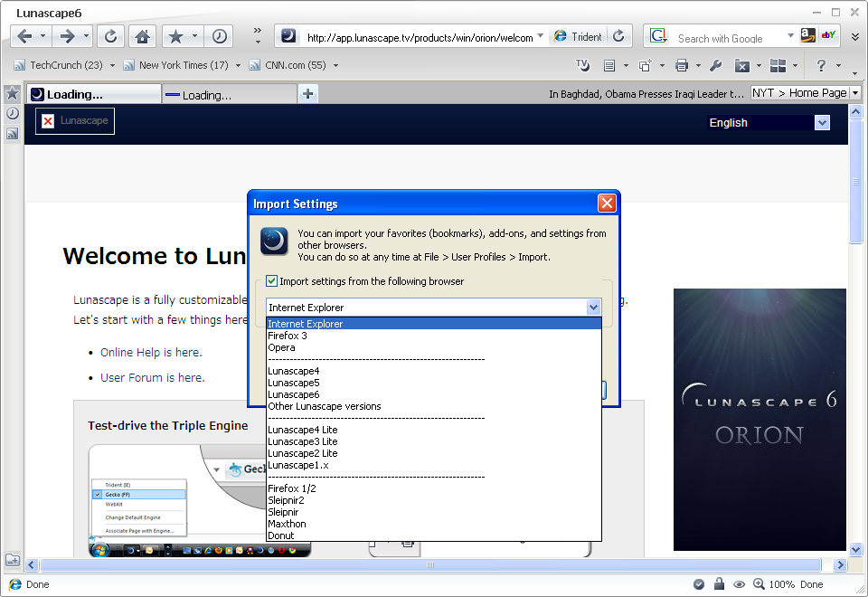
Task: Choose Lunascape5 in the list
Action: (x=433, y=383)
